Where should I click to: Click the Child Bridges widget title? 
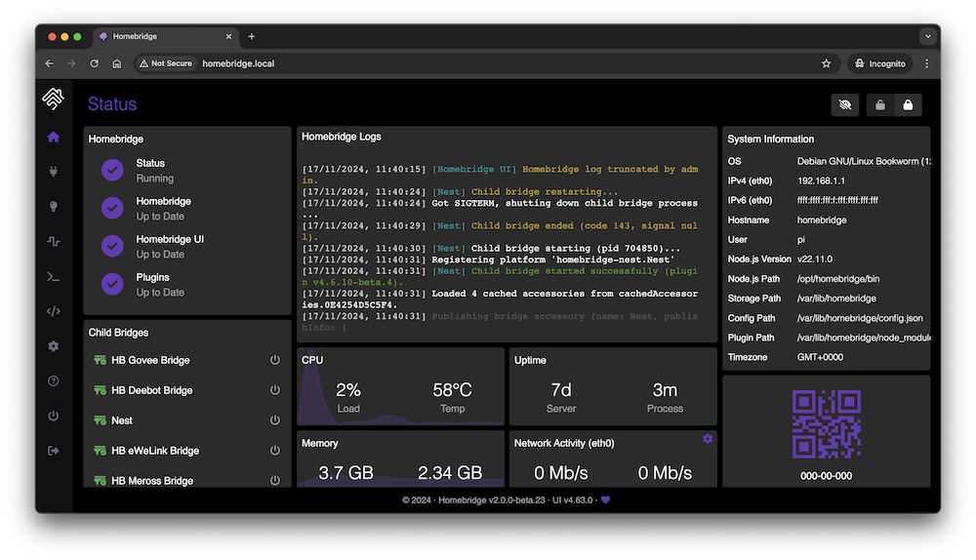click(x=118, y=333)
